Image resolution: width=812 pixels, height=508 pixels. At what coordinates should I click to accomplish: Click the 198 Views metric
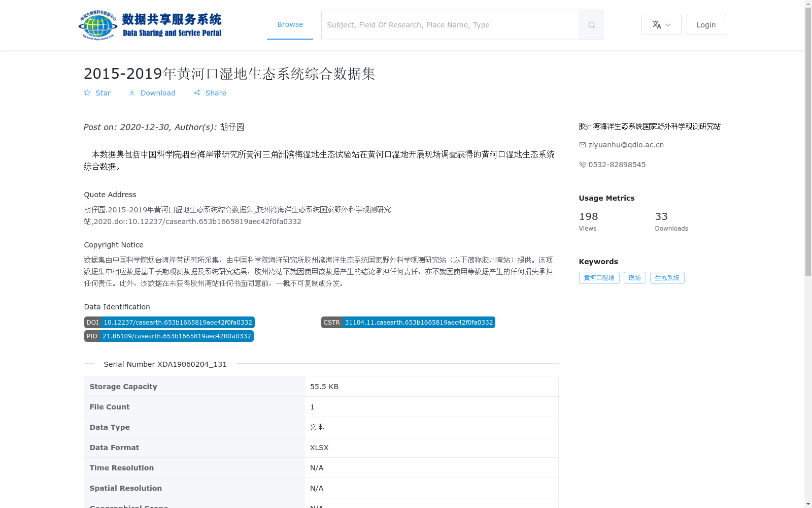[589, 221]
